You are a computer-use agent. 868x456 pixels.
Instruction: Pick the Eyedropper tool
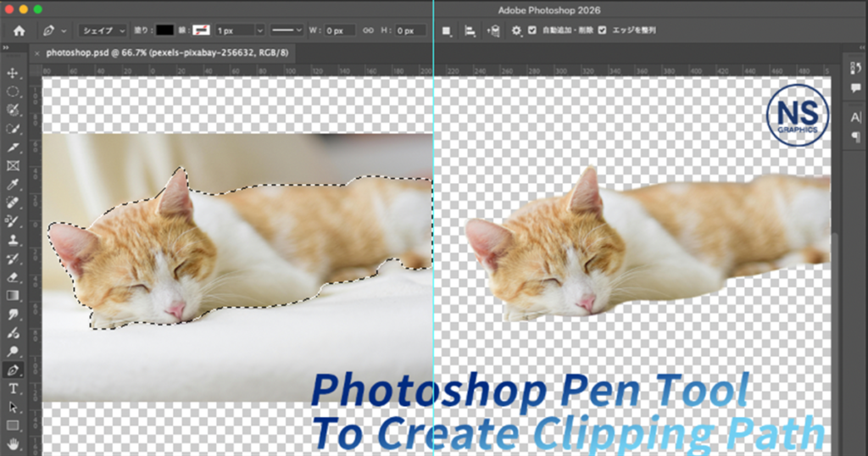click(13, 185)
